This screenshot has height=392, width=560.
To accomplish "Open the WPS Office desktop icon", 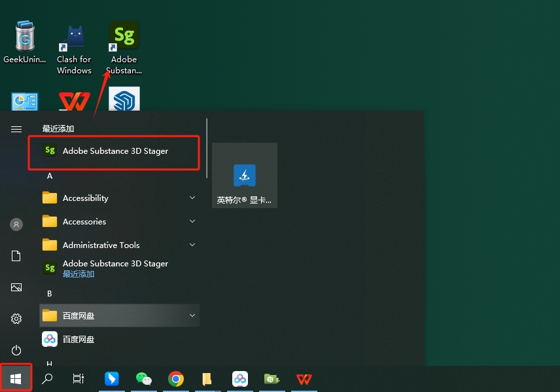I will coord(75,101).
